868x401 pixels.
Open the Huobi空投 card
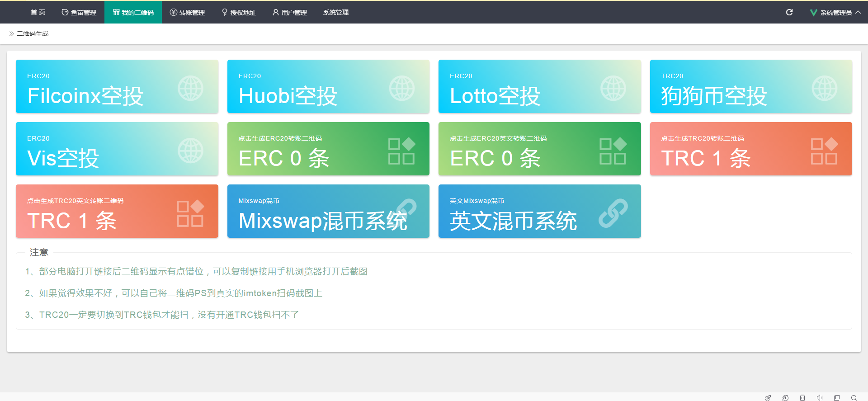pos(328,87)
